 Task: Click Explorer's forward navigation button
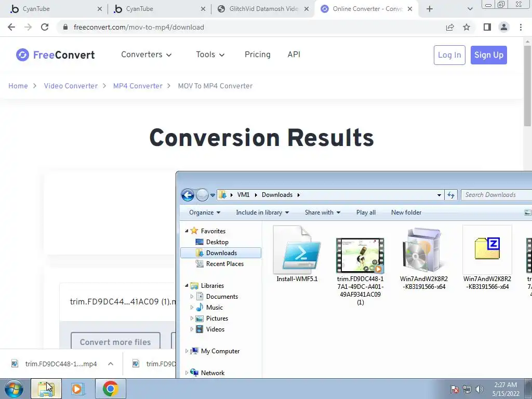point(202,195)
